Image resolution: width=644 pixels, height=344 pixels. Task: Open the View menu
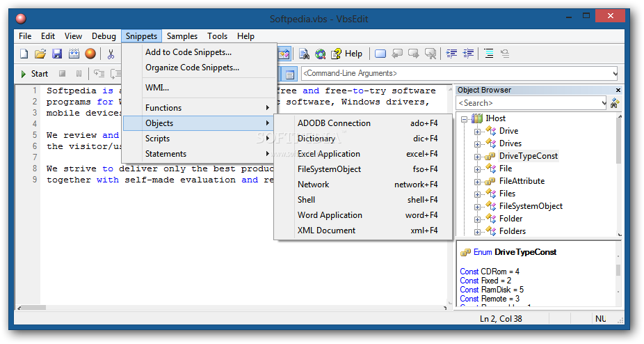73,36
